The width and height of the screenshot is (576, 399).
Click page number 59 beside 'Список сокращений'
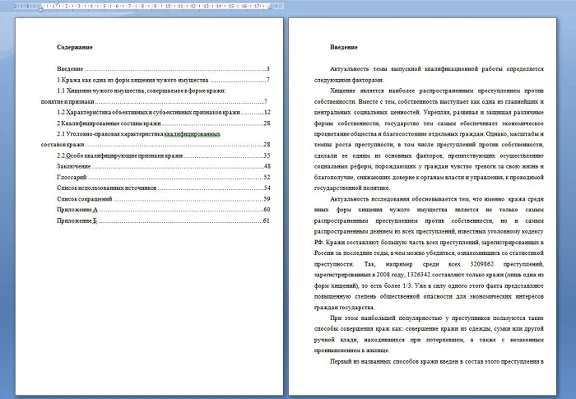pos(267,199)
